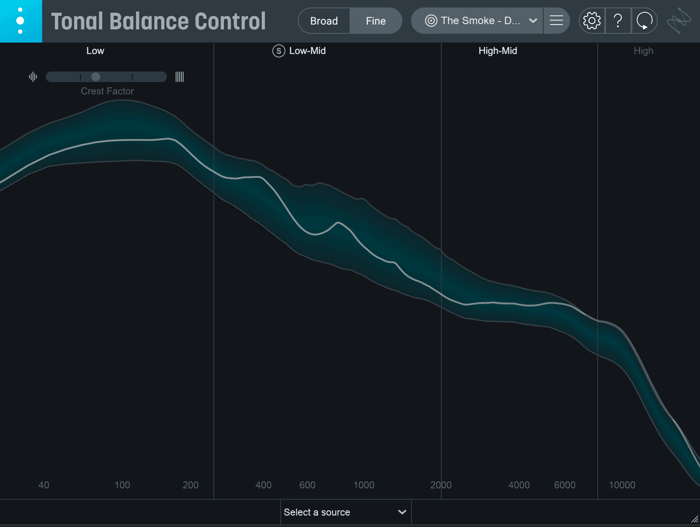Click the compressed bars icon right of slider
This screenshot has width=700, height=527.
pyautogui.click(x=179, y=77)
